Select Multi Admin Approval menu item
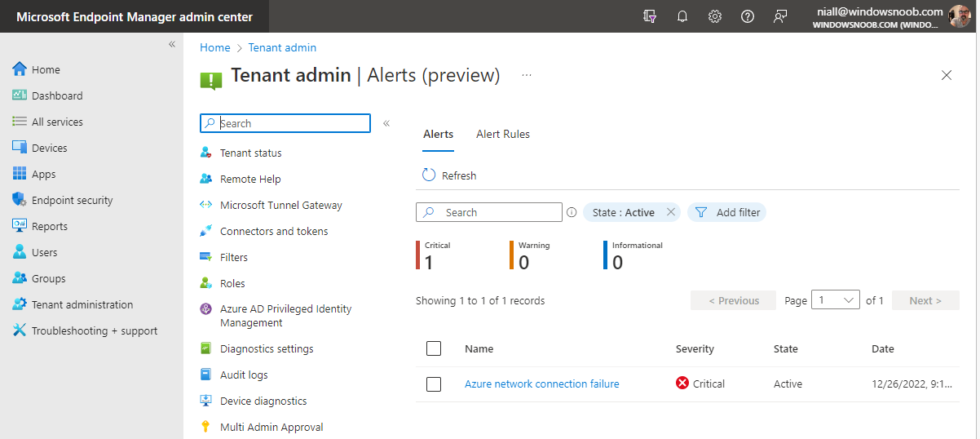Viewport: 980px width, 439px height. pos(271,427)
